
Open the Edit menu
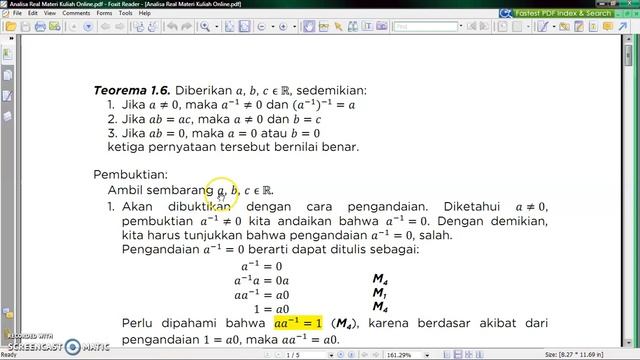coord(33,13)
